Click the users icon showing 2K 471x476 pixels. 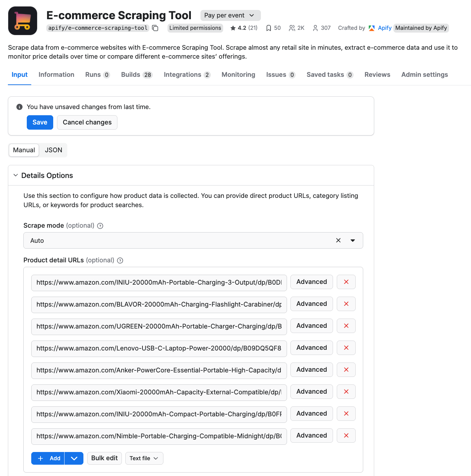[292, 28]
